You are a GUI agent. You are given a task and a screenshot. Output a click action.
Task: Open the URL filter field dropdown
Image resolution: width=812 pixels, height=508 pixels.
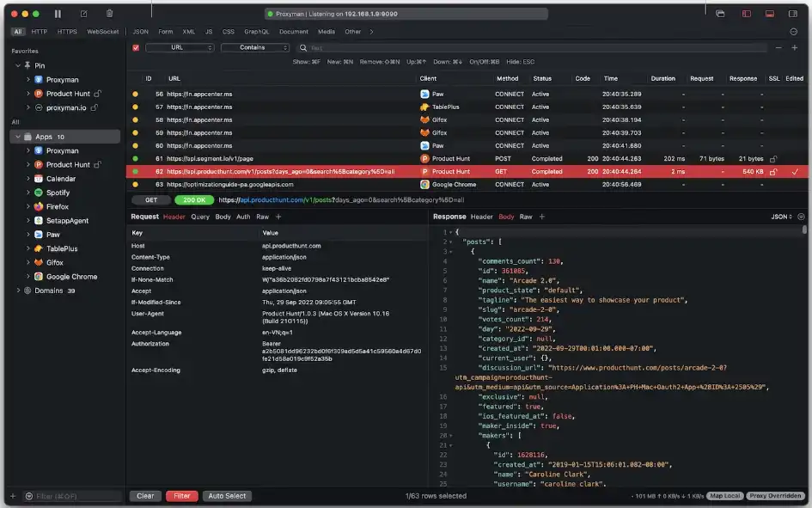180,47
